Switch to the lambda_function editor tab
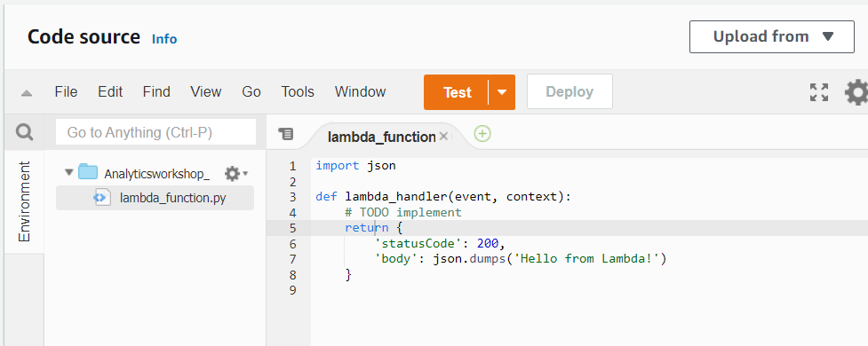Viewport: 868px width, 346px height. tap(381, 138)
